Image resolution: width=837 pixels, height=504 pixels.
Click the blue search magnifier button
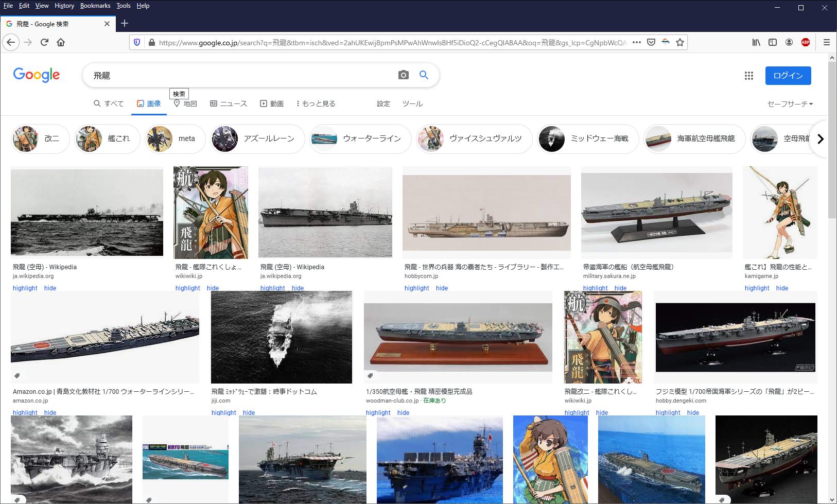click(424, 75)
